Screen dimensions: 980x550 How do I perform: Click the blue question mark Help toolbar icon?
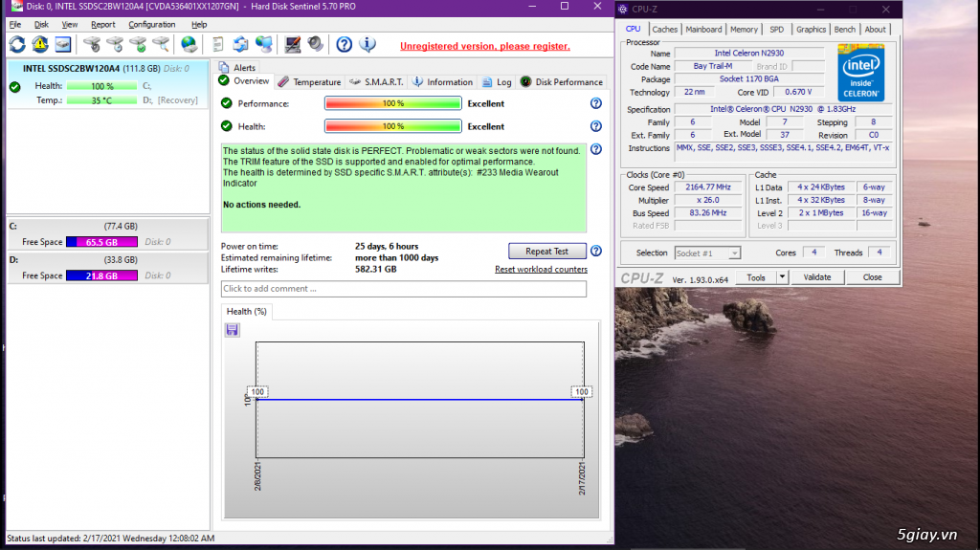(345, 44)
